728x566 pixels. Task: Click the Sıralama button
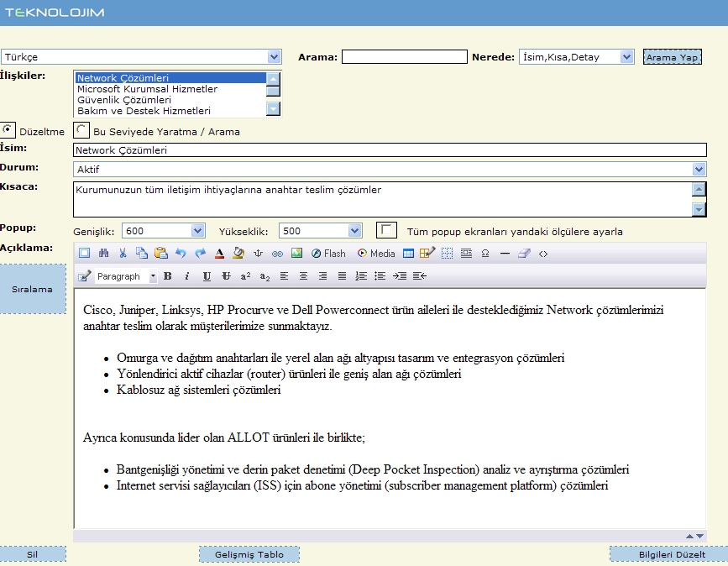click(x=33, y=289)
